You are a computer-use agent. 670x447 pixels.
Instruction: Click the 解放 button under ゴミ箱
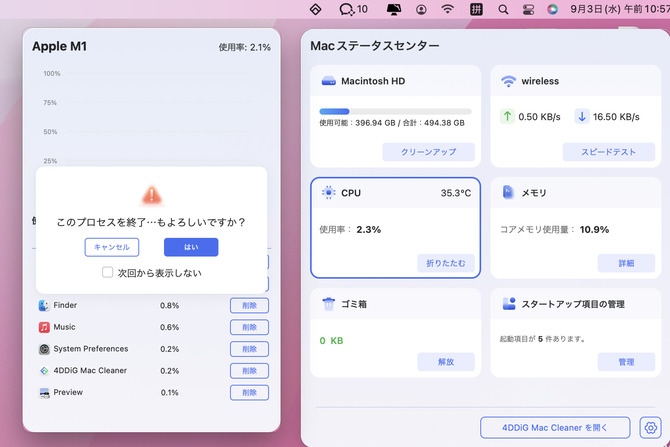coord(446,362)
